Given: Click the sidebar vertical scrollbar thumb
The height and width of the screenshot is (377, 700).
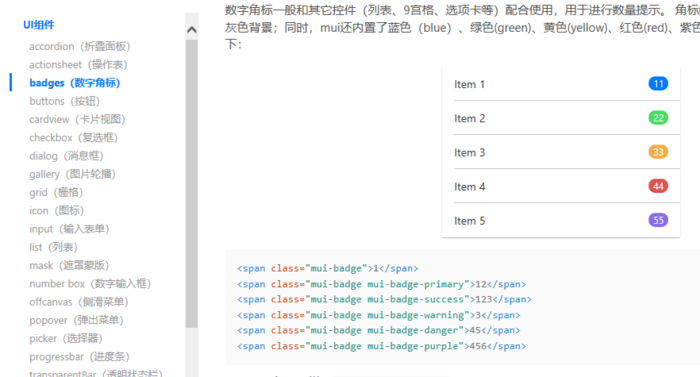Looking at the screenshot, I should point(192,184).
